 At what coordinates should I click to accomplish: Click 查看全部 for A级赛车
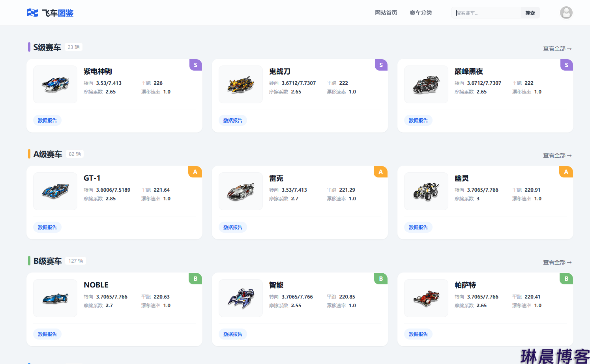coord(556,155)
